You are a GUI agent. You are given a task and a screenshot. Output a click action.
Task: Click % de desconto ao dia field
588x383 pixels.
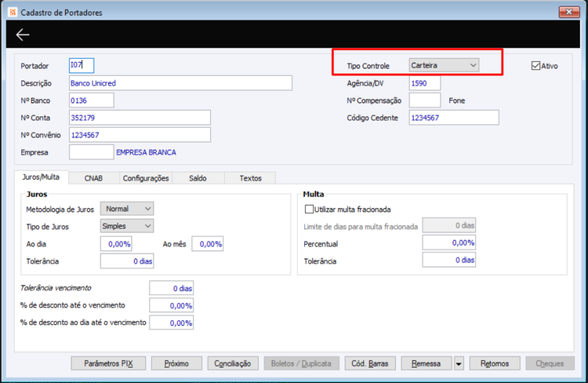pyautogui.click(x=172, y=323)
